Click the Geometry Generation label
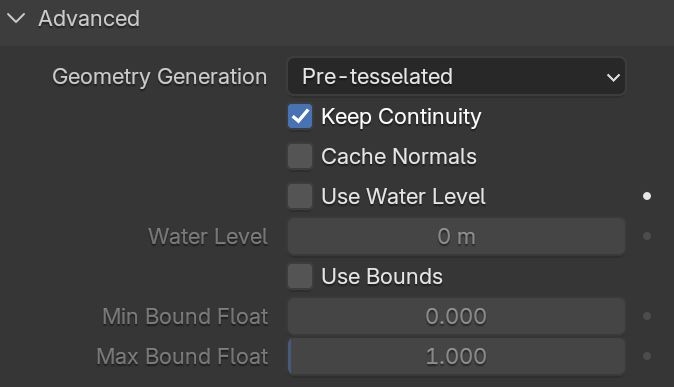This screenshot has height=387, width=674. pyautogui.click(x=159, y=77)
